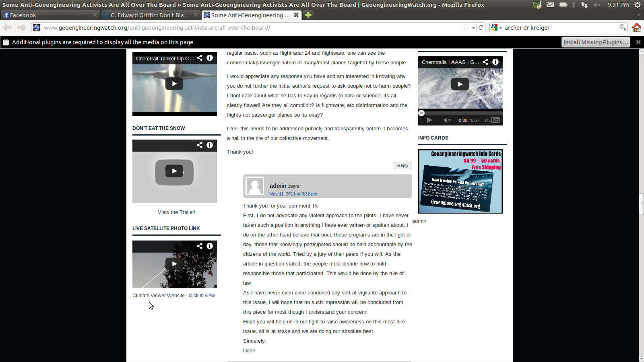Click the search magnifier icon

click(x=623, y=27)
